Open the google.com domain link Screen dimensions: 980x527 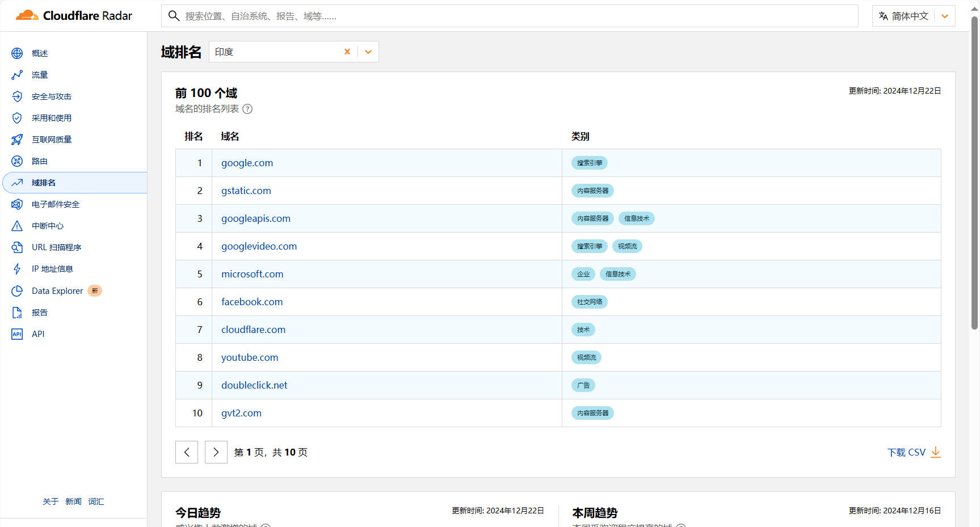click(247, 163)
